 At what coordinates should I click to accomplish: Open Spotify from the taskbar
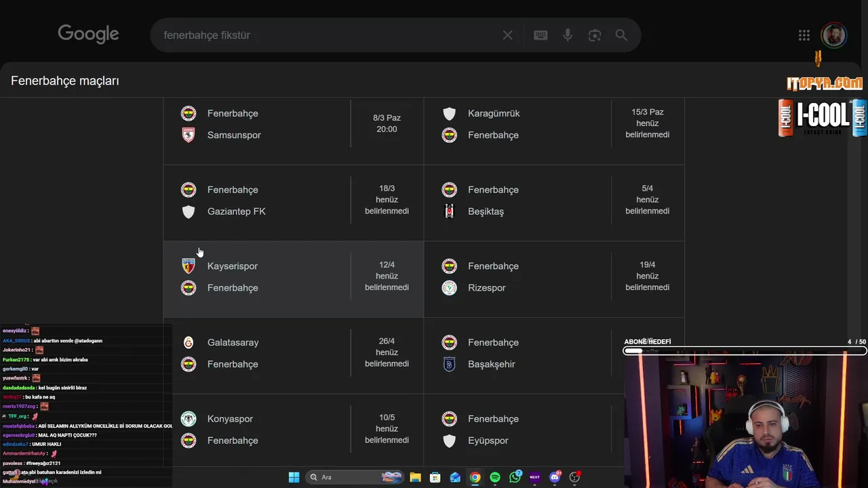pyautogui.click(x=495, y=477)
